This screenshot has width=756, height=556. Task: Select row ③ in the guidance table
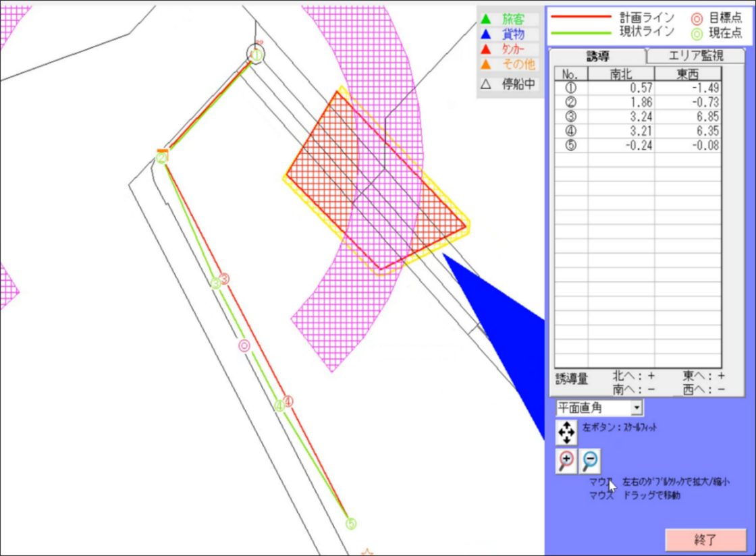click(637, 117)
